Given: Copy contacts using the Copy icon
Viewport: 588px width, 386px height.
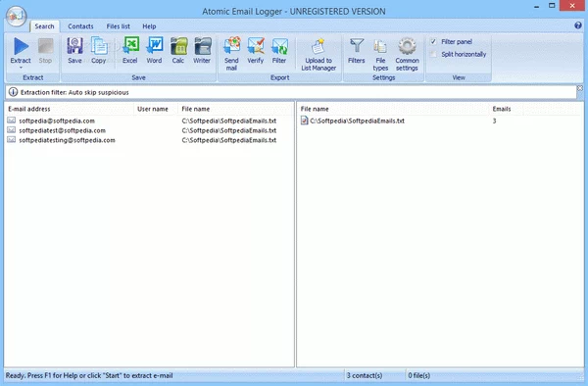Looking at the screenshot, I should (99, 51).
